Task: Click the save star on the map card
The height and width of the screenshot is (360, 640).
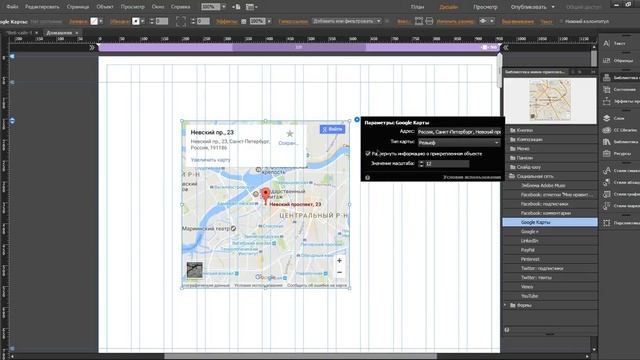Action: pos(289,133)
